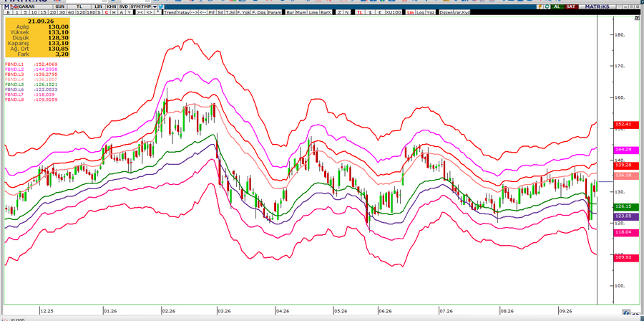Image resolution: width=644 pixels, height=321 pixels.
Task: Click the Düzen layout button
Action: pos(446,12)
